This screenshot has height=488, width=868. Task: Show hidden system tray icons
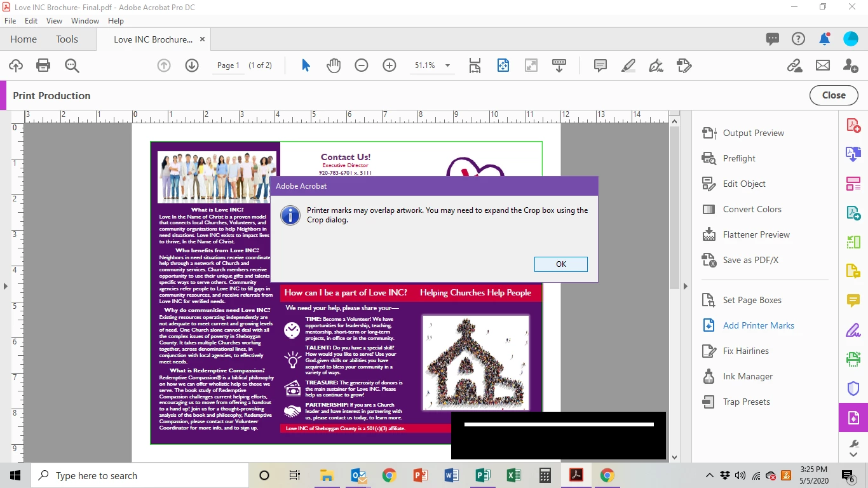[710, 475]
